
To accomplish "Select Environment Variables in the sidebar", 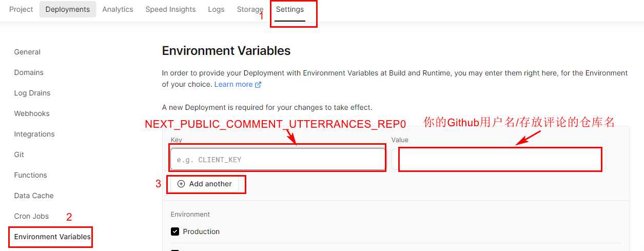I will click(52, 237).
